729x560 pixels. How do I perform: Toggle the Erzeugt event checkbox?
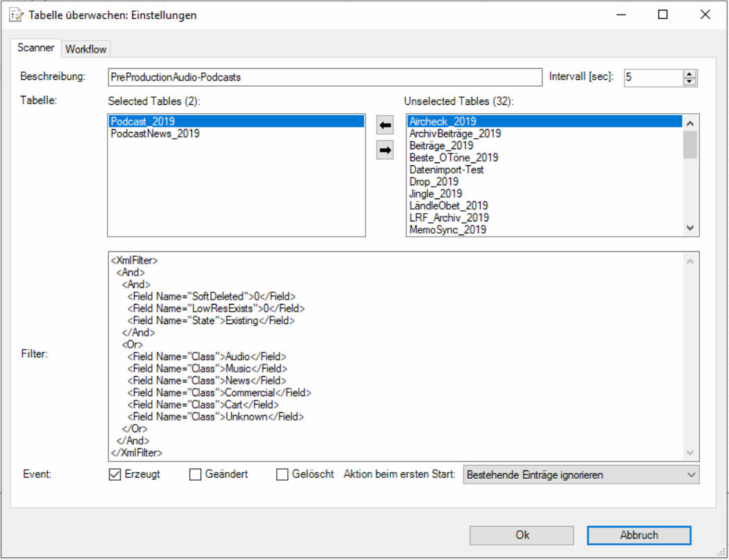pos(116,475)
